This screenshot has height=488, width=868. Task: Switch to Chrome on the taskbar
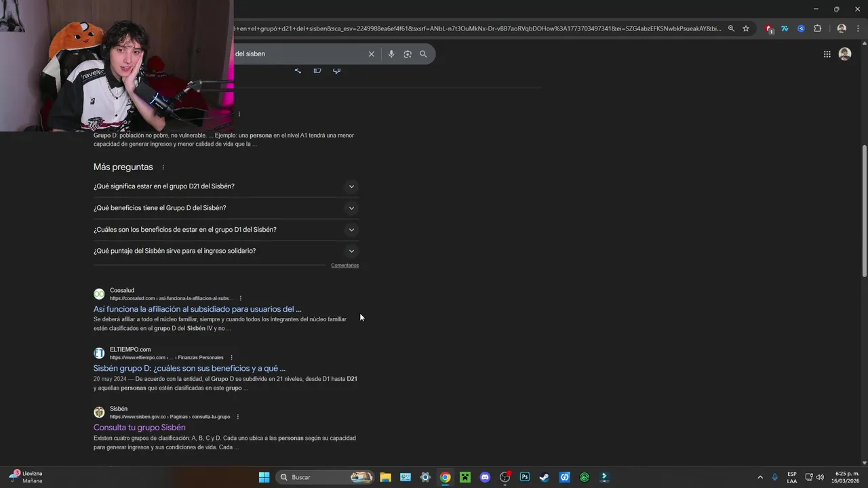(x=445, y=477)
